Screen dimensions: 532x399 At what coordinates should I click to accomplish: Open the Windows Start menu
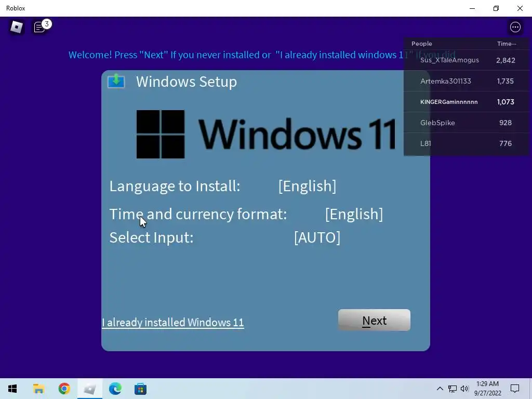12,389
